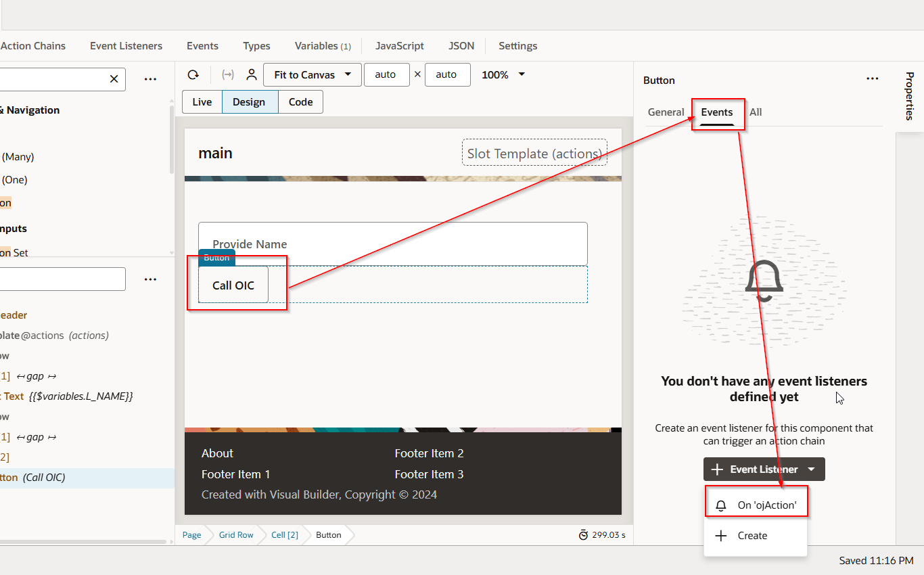Open the components panel overflow menu (...)
This screenshot has width=924, height=575.
(150, 78)
